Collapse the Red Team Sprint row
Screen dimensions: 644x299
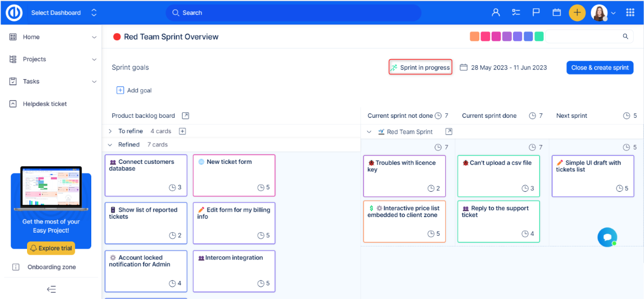tap(370, 132)
